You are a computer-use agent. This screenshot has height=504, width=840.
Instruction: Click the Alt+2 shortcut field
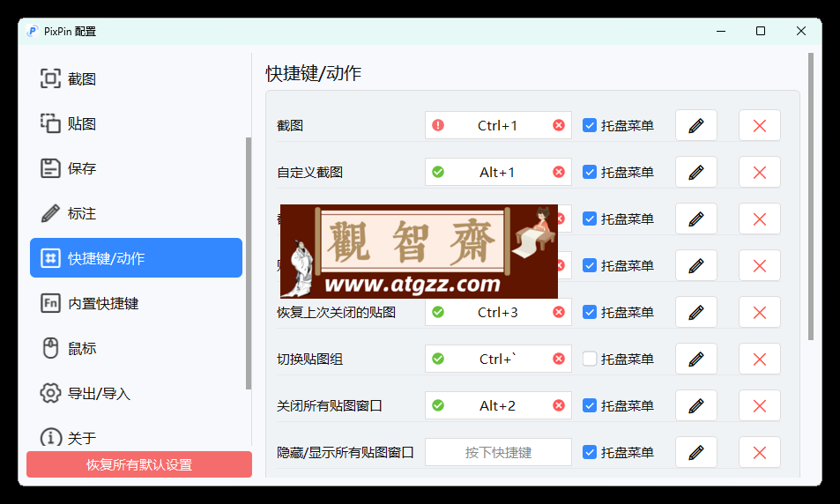pyautogui.click(x=498, y=405)
